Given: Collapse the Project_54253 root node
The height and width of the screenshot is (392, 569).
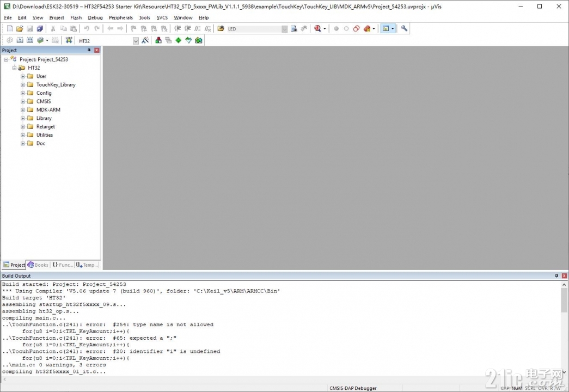Looking at the screenshot, I should 6,59.
